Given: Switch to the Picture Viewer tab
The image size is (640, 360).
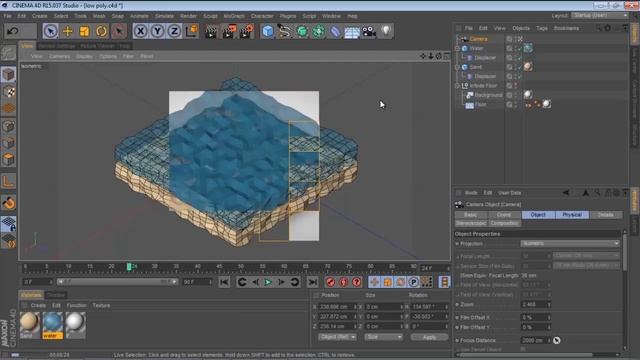Looking at the screenshot, I should (x=97, y=46).
